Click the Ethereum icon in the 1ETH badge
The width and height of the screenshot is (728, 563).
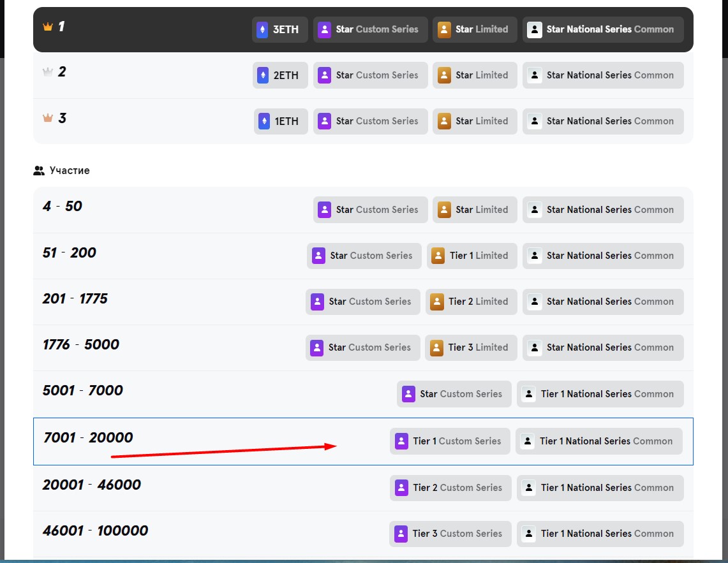tap(264, 122)
